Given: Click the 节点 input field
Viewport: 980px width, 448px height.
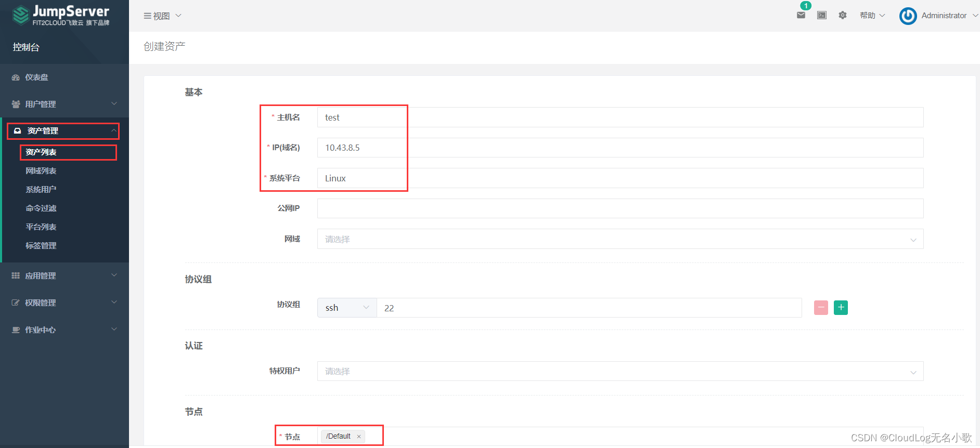Looking at the screenshot, I should 620,437.
